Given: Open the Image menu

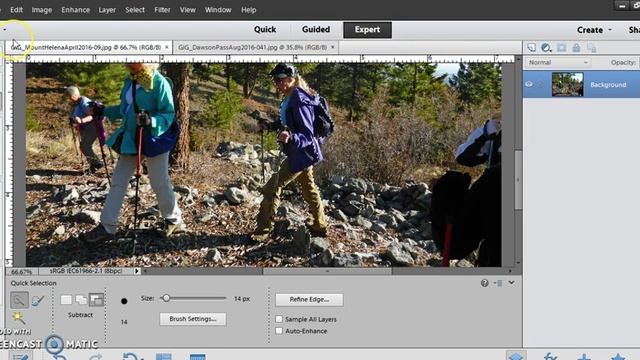Looking at the screenshot, I should point(42,10).
